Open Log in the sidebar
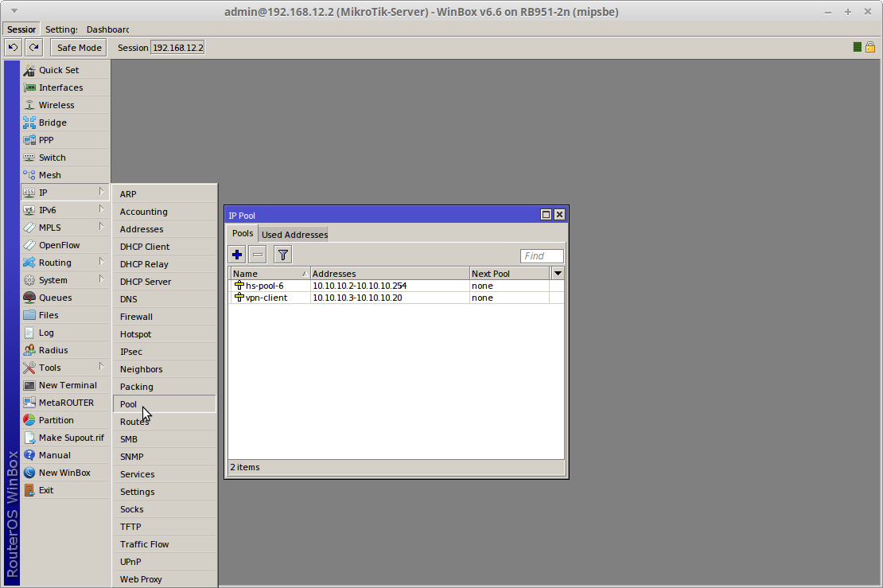This screenshot has width=883, height=588. 65,333
